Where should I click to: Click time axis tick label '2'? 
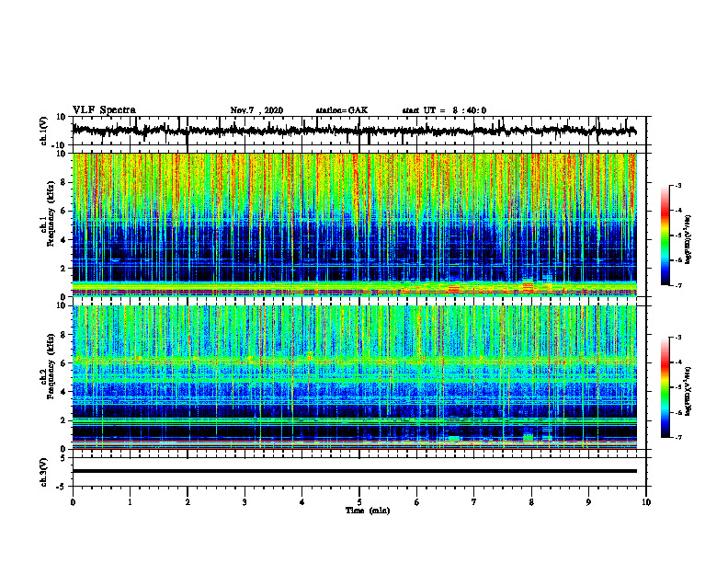(188, 502)
